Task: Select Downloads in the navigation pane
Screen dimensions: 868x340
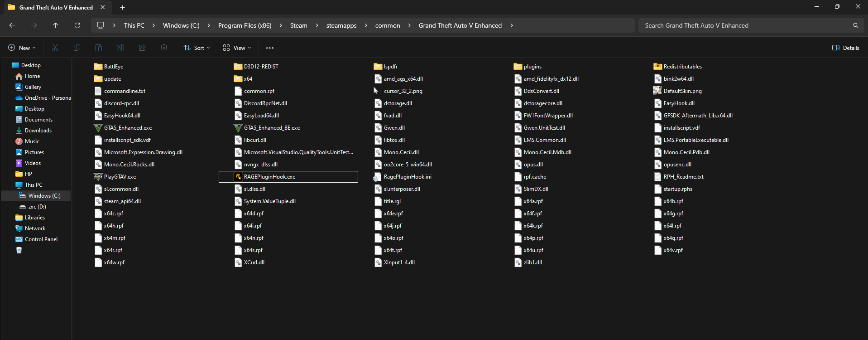Action: [38, 131]
